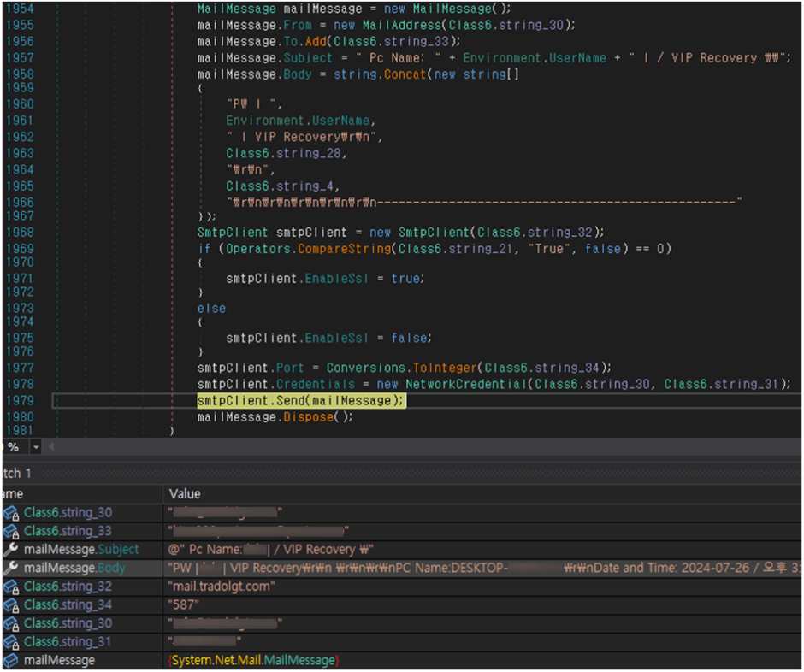Click the ToInteger method on line 1977
This screenshot has width=804, height=672.
coord(445,368)
